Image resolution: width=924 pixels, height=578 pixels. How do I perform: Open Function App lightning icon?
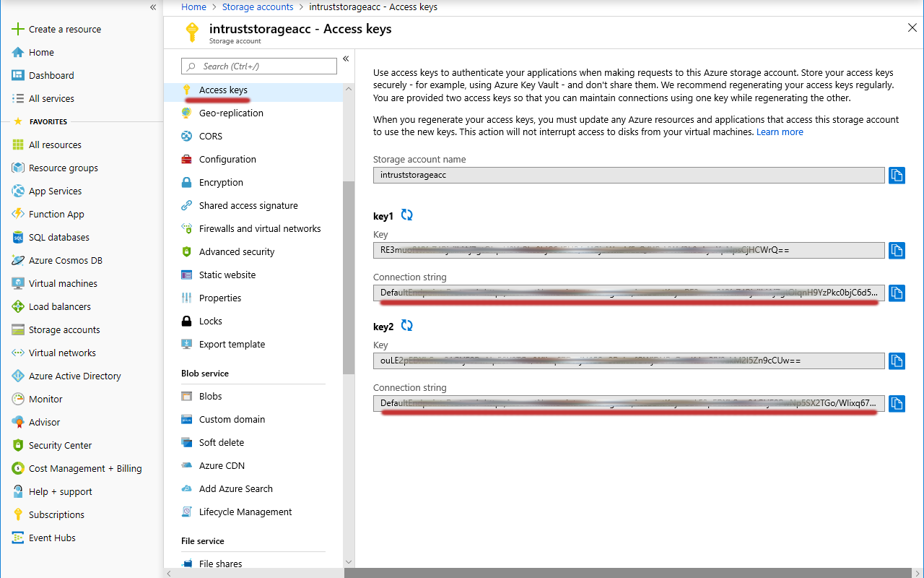pos(18,214)
